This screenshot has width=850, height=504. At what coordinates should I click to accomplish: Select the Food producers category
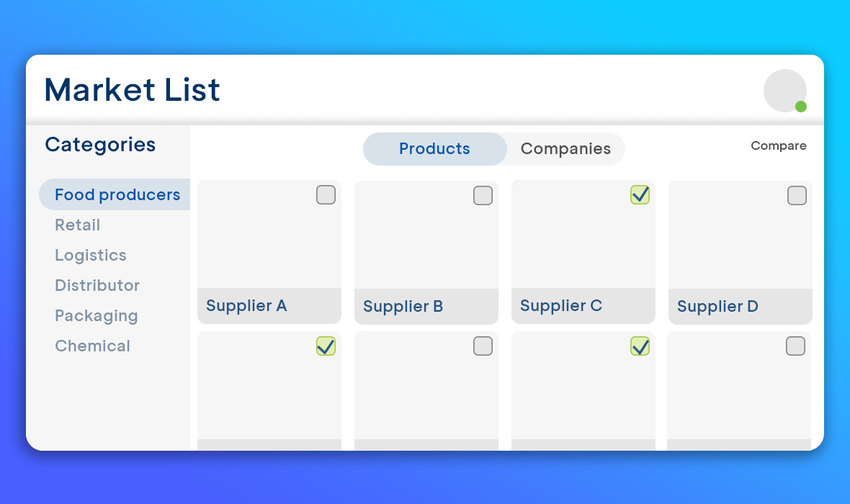117,194
